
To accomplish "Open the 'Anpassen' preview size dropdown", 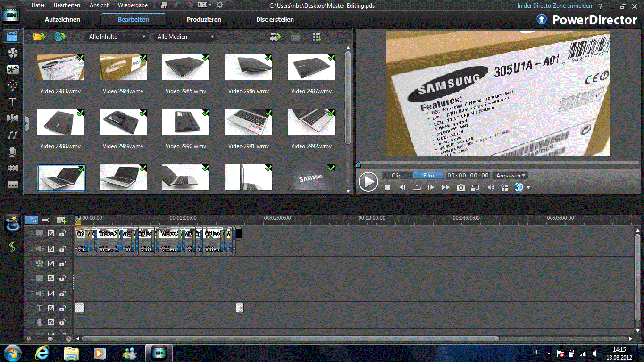I will (x=510, y=176).
